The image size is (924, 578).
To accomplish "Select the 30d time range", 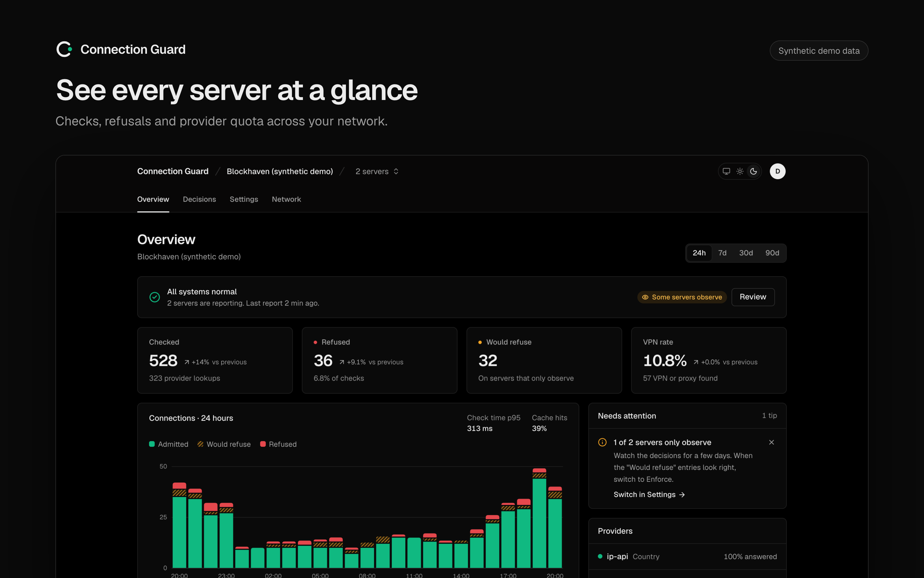I will (746, 253).
